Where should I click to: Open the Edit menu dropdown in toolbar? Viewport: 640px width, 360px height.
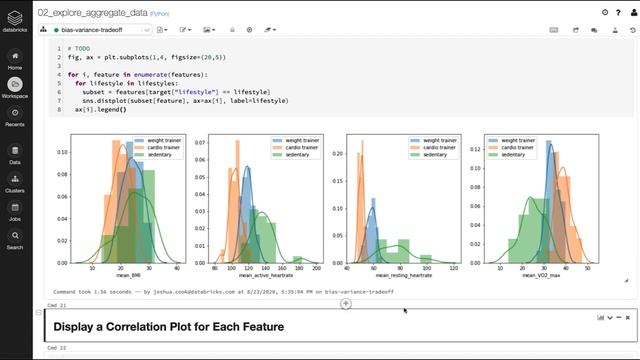point(185,30)
